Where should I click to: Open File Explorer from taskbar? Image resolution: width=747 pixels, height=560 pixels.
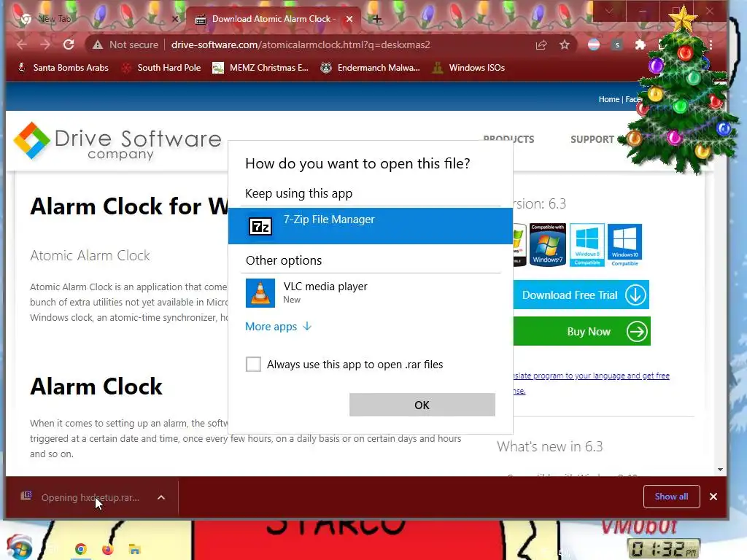[134, 550]
